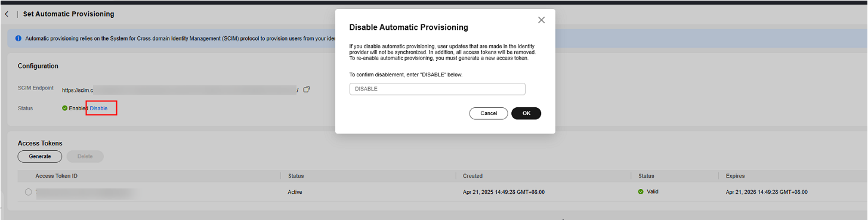The image size is (868, 220).
Task: Click the Created column header
Action: (472, 176)
